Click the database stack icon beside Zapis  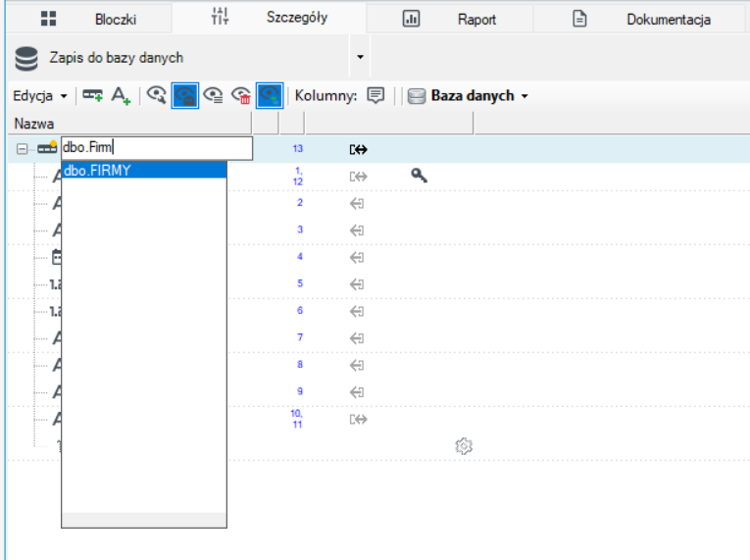tap(26, 59)
